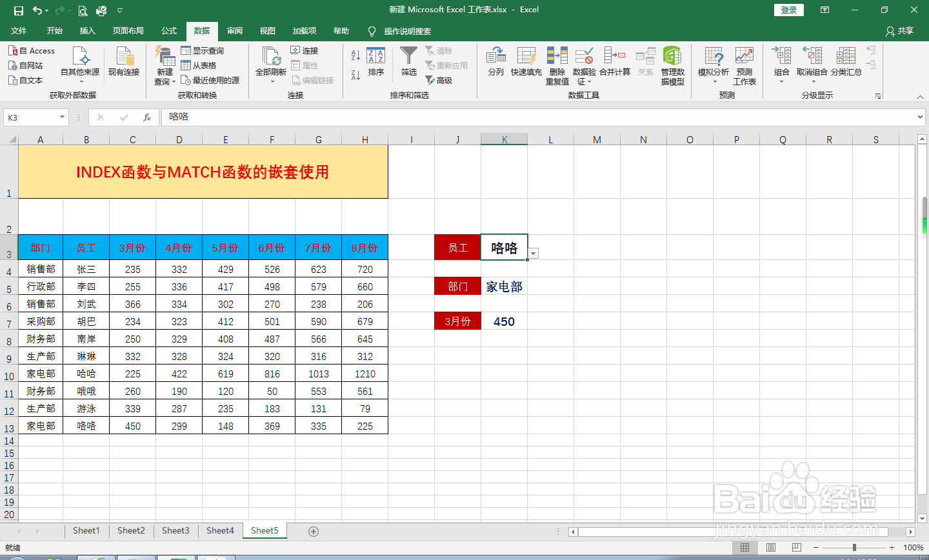The height and width of the screenshot is (560, 929).
Task: Select cell K5 showing 家电部
Action: [x=504, y=286]
